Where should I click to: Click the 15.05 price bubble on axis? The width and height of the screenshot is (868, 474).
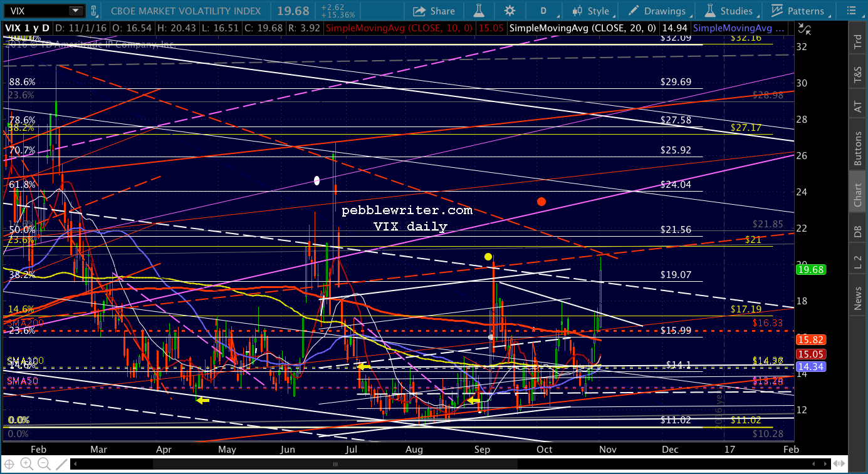coord(812,353)
